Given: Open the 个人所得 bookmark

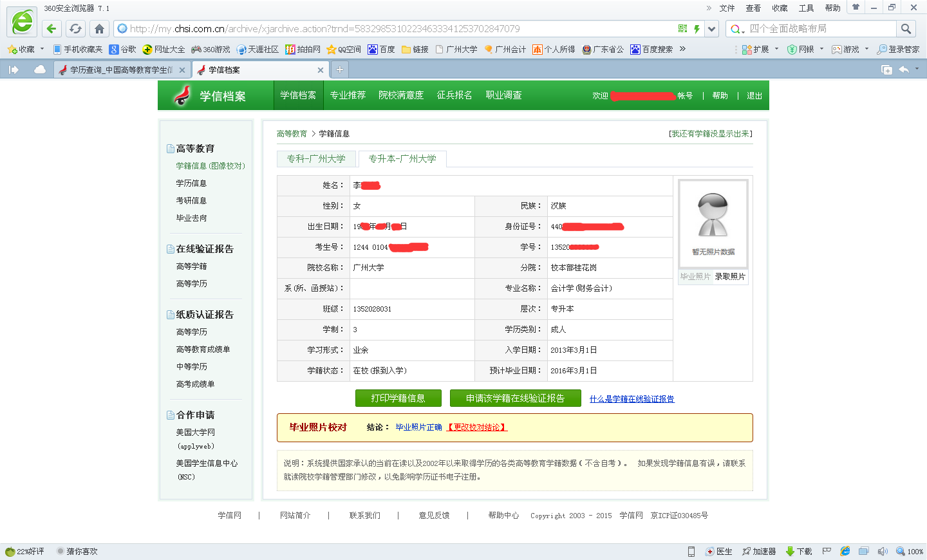Looking at the screenshot, I should coord(554,49).
